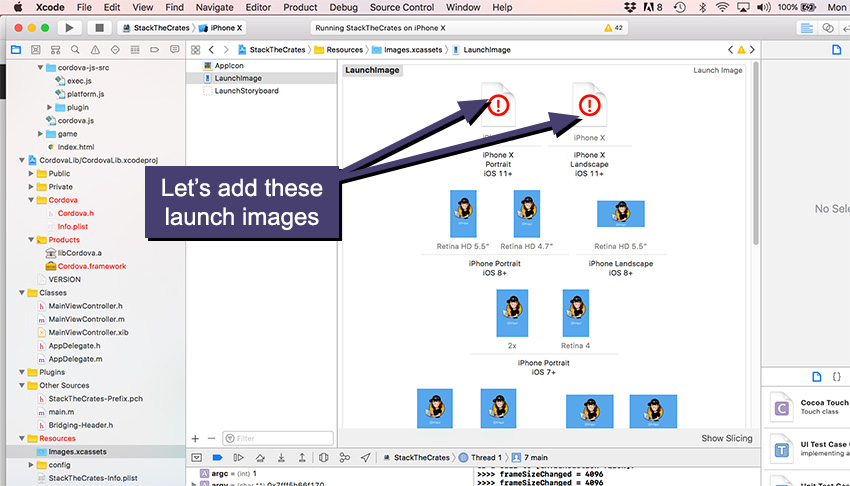The width and height of the screenshot is (850, 486).
Task: Show the File inspector page icon
Action: pos(836,50)
